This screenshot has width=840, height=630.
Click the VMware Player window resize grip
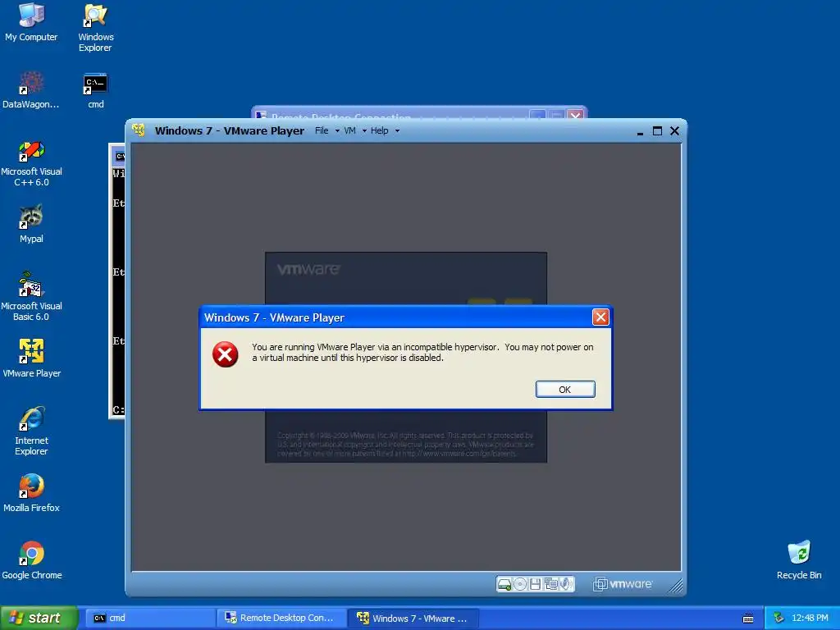point(676,586)
